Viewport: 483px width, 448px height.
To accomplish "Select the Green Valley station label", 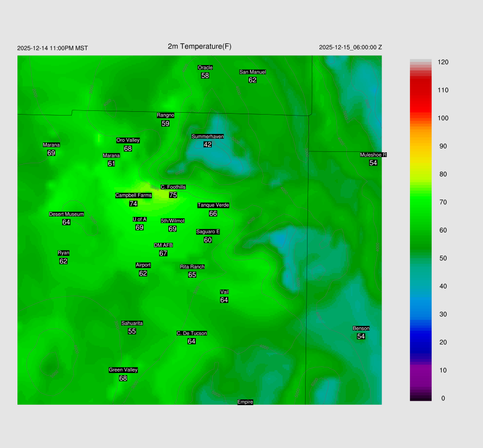I will (x=123, y=370).
